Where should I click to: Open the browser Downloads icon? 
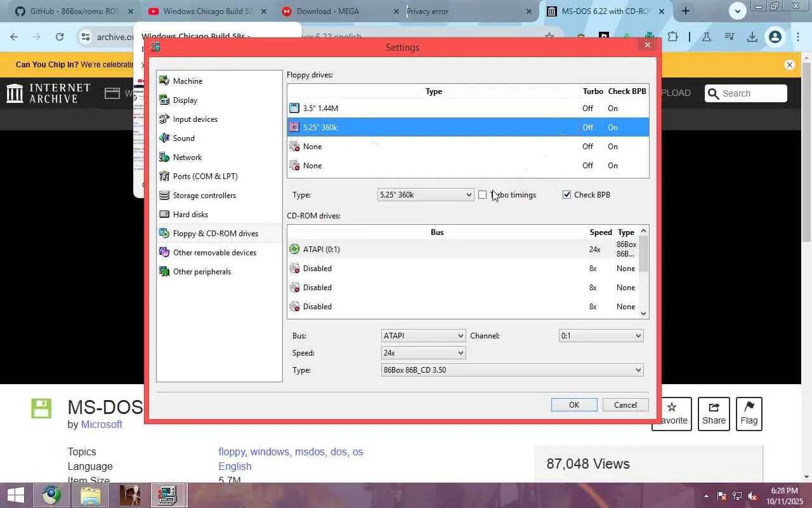[752, 37]
